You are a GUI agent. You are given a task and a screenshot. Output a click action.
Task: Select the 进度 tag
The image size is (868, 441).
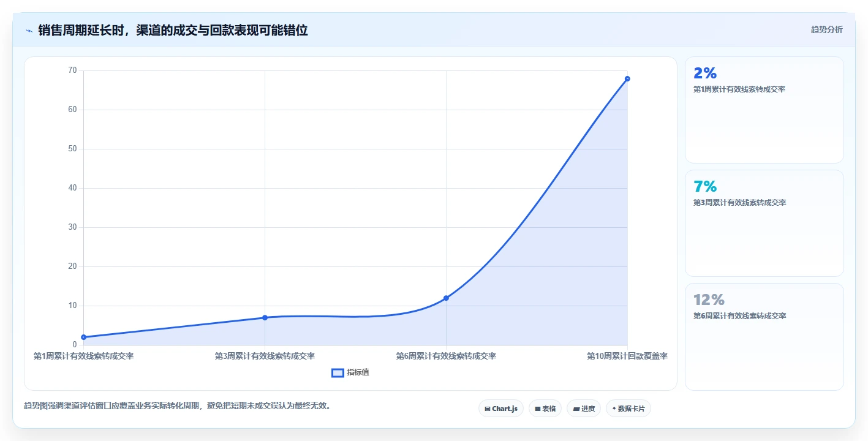[x=583, y=409]
